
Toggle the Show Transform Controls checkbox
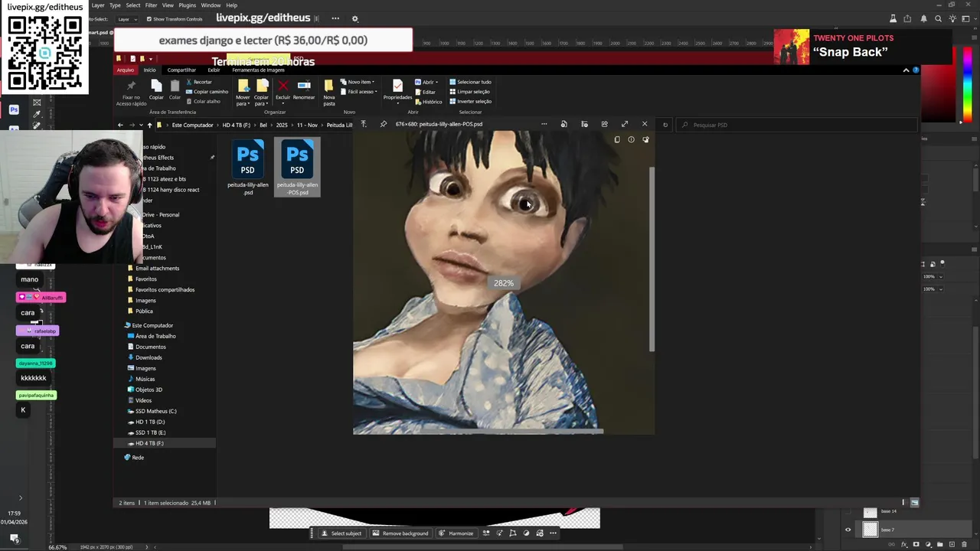click(149, 19)
